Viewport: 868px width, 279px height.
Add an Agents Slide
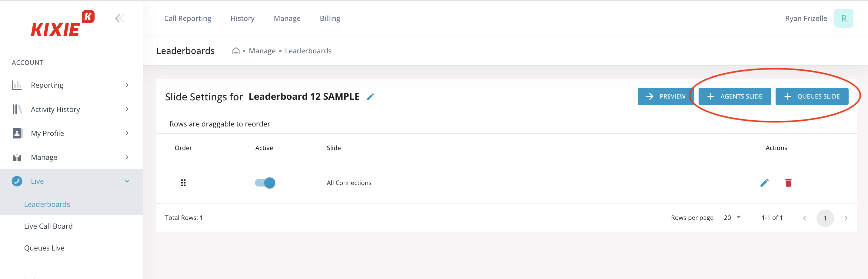(x=734, y=96)
